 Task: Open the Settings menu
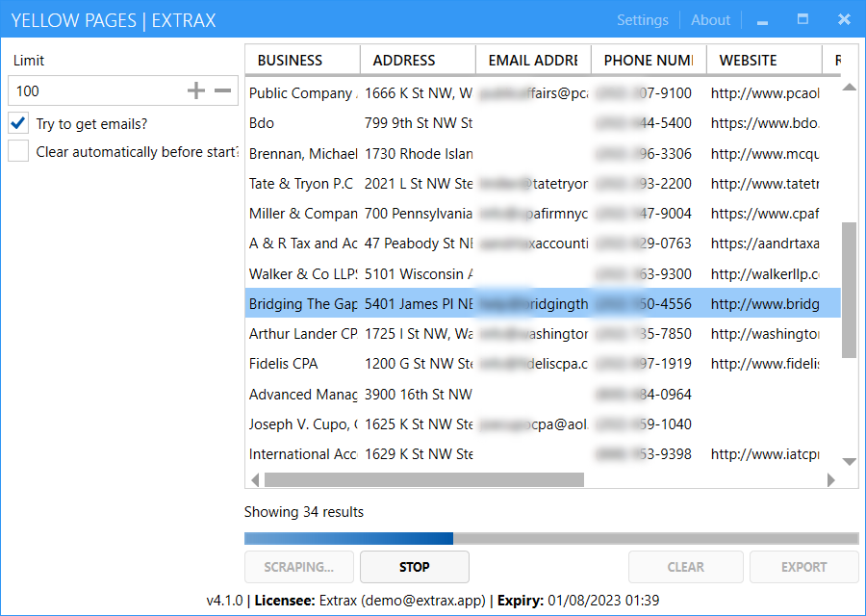(x=642, y=19)
